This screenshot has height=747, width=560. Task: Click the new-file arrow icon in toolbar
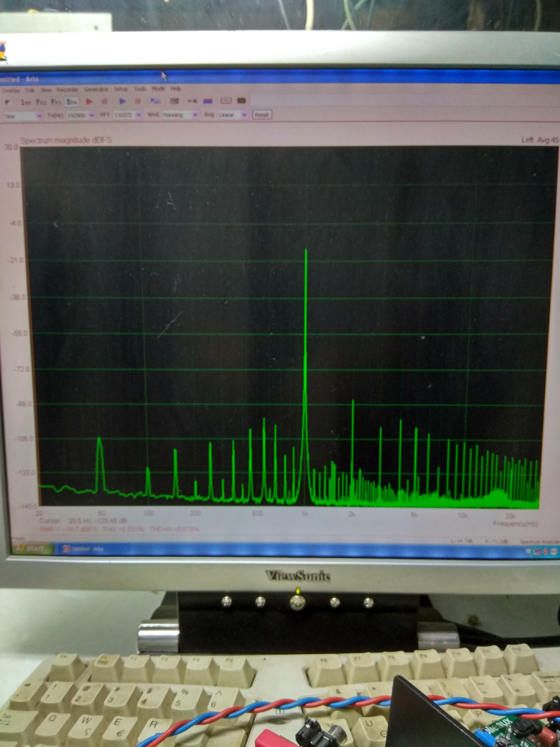pyautogui.click(x=7, y=102)
